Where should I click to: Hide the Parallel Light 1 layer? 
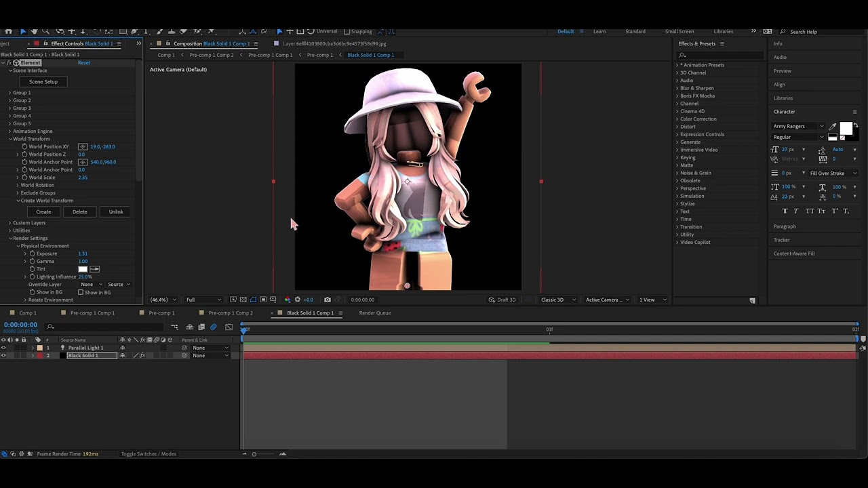point(3,348)
